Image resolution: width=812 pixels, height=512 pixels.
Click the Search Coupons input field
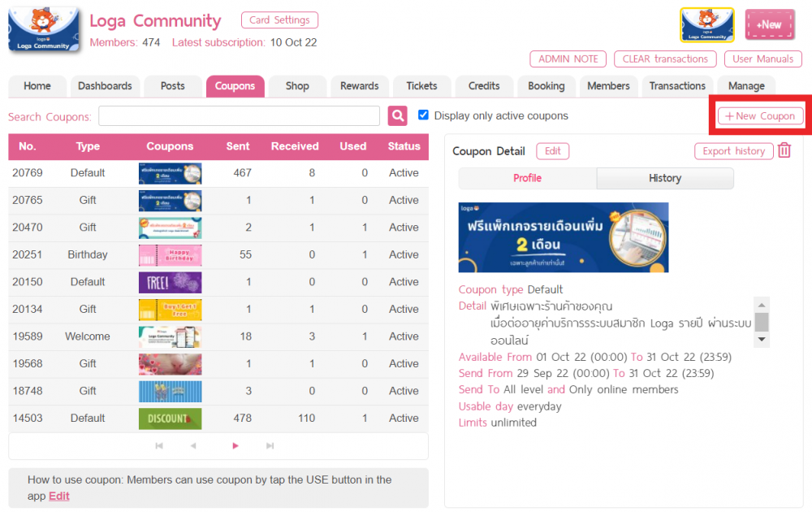pos(239,115)
